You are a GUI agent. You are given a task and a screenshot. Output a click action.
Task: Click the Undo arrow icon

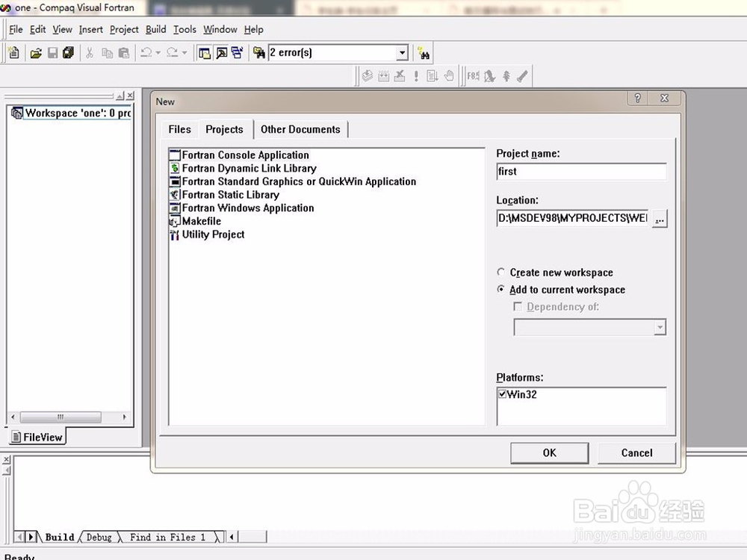[x=146, y=53]
